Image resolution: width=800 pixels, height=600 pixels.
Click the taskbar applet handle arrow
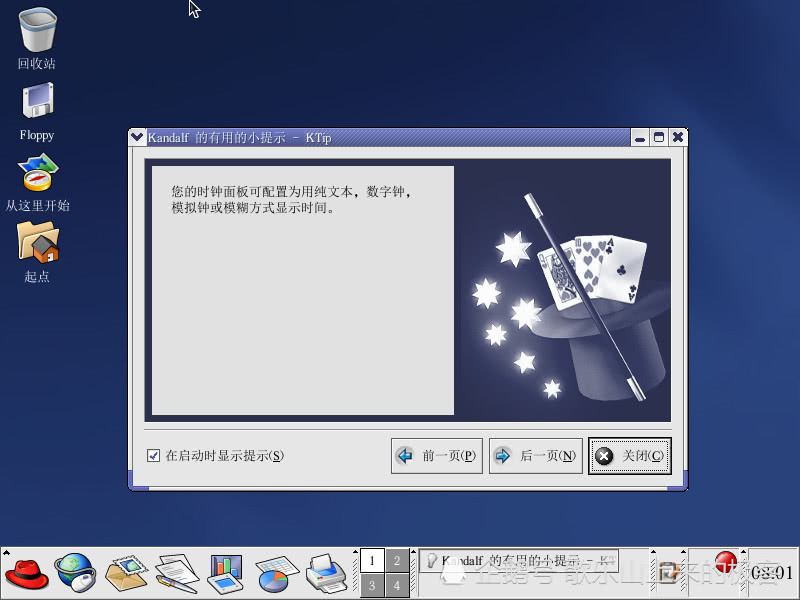coord(414,552)
